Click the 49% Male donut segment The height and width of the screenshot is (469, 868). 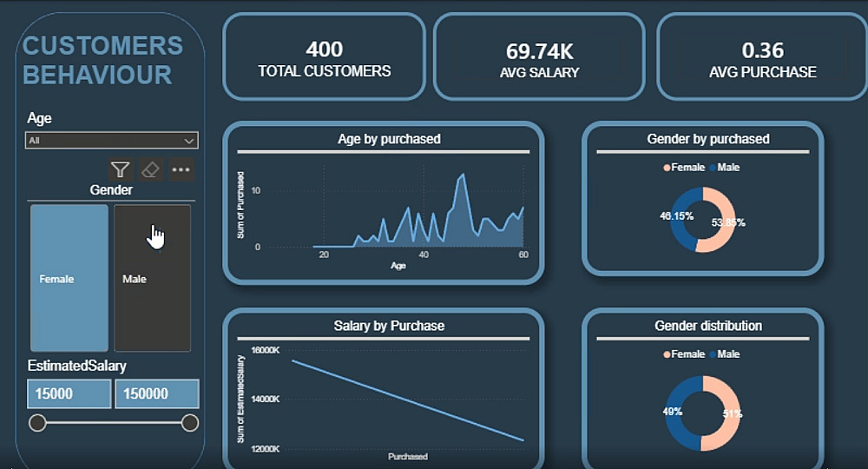coord(674,413)
